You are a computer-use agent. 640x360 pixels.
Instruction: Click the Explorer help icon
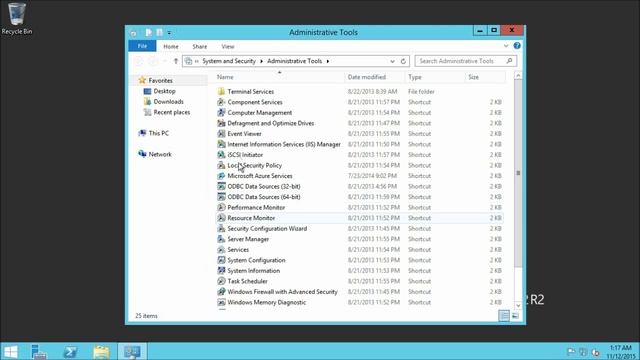point(517,46)
